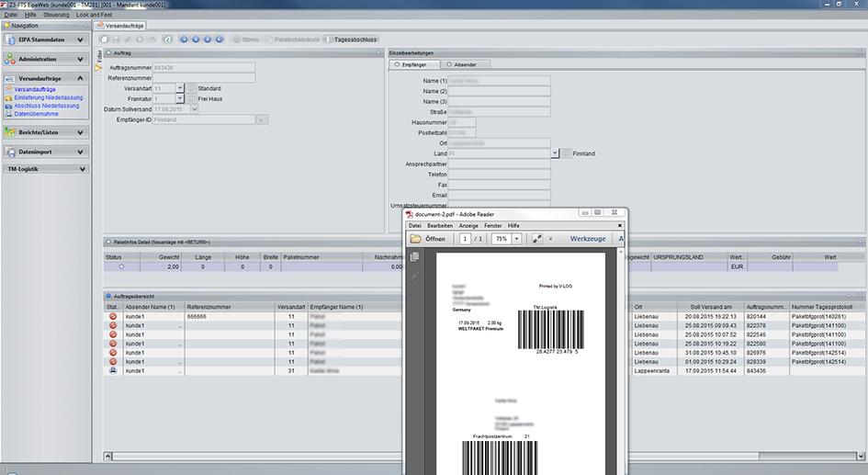The image size is (868, 475).
Task: Collapse Versandaufträge navigation section
Action: tap(46, 79)
